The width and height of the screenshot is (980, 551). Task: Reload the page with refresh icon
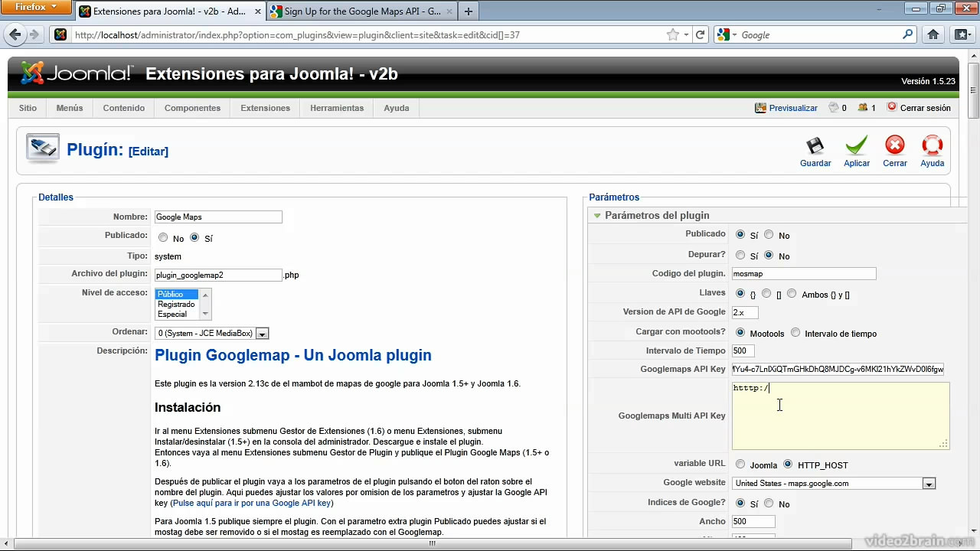pyautogui.click(x=700, y=34)
